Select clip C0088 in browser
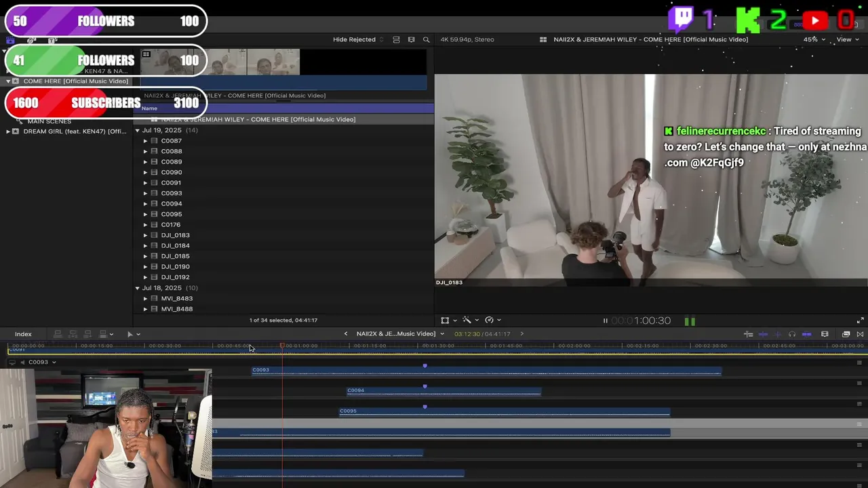 pyautogui.click(x=172, y=151)
